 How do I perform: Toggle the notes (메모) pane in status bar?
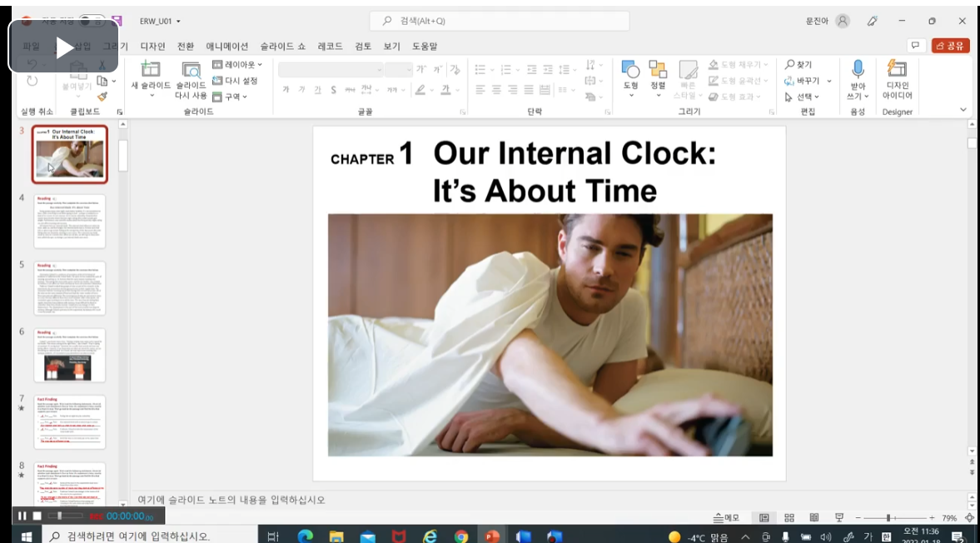point(727,517)
